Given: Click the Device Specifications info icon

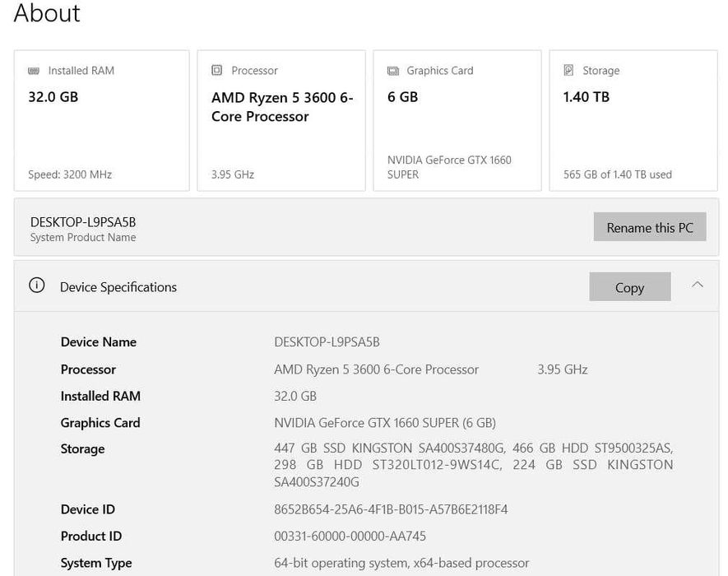Looking at the screenshot, I should pos(36,286).
